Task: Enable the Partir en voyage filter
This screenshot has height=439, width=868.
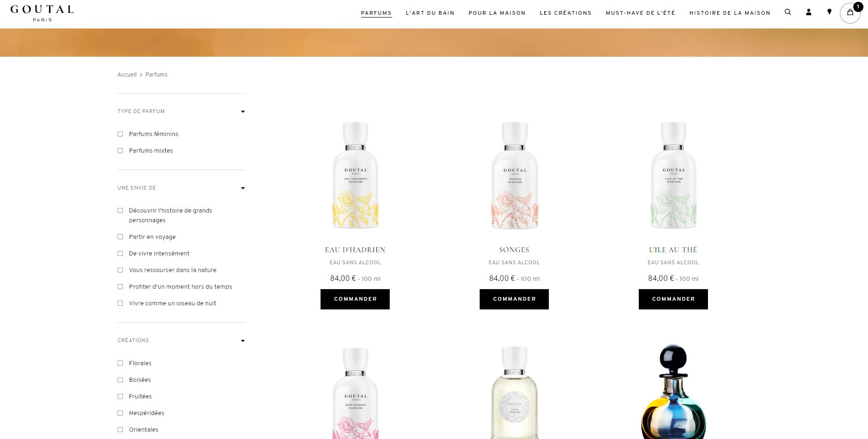Action: click(x=120, y=237)
